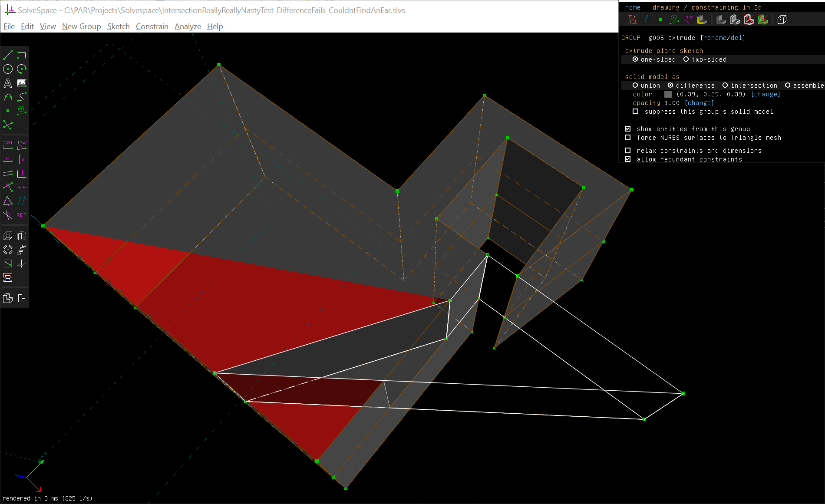Screen dimensions: 825x504
Task: Select the line segment sketch tool
Action: (8, 55)
